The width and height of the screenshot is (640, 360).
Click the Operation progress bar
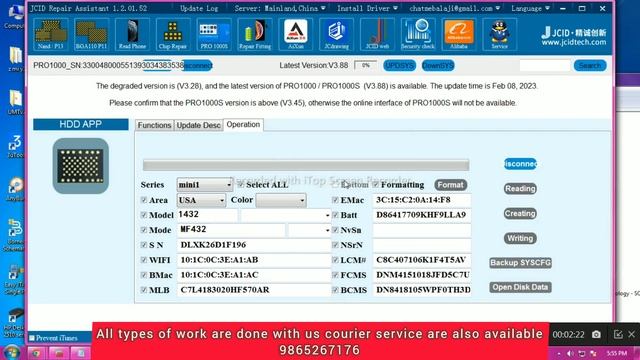coord(306,165)
